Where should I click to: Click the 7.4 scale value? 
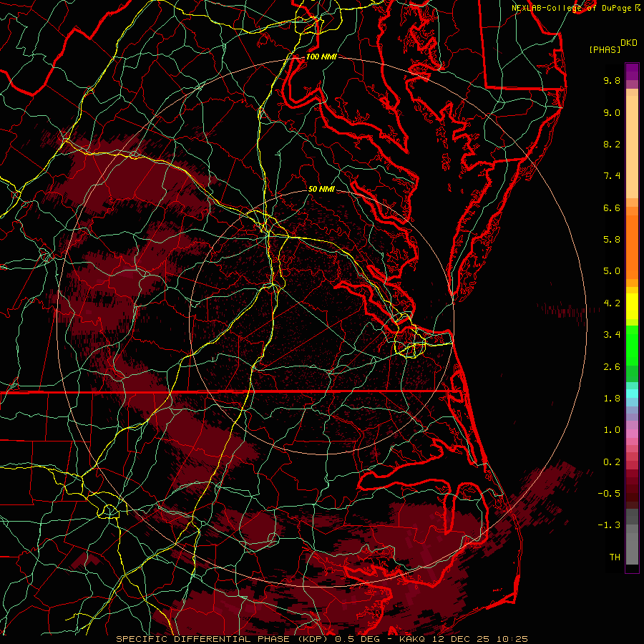[x=612, y=176]
